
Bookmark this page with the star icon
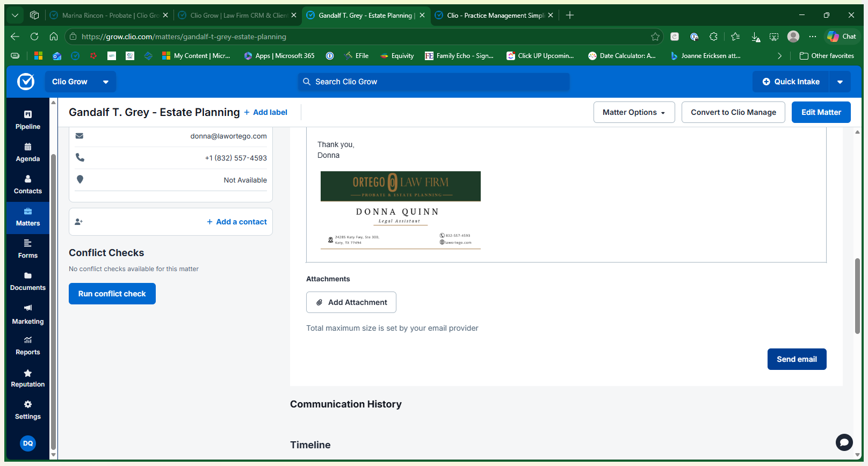(655, 37)
